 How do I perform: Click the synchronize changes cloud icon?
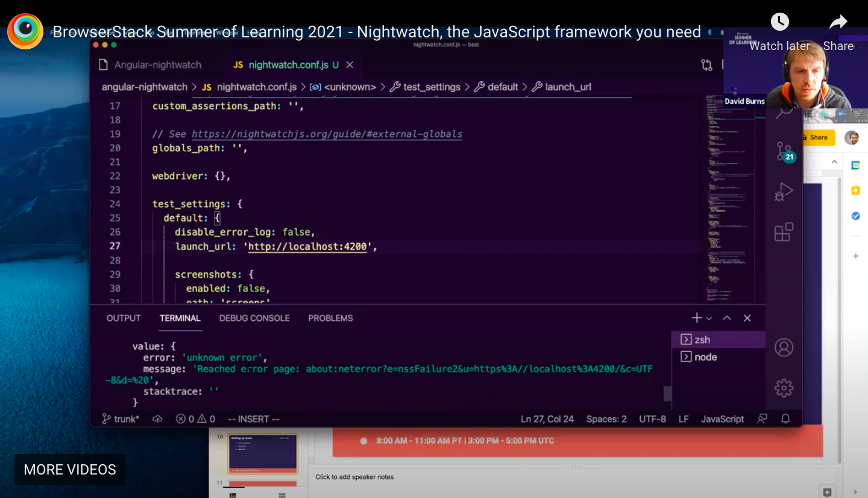pos(158,419)
